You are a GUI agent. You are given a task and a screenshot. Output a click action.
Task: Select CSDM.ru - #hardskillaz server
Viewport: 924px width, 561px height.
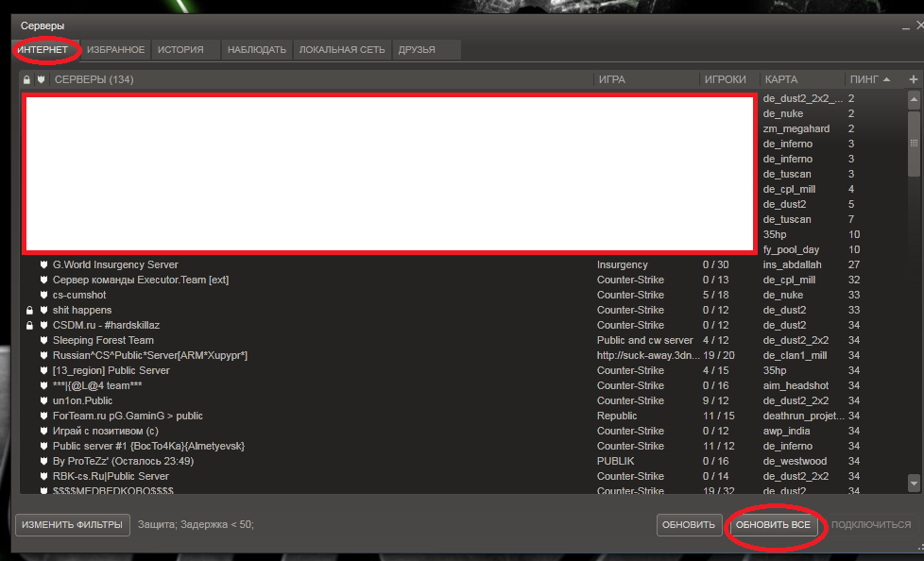coord(463,325)
